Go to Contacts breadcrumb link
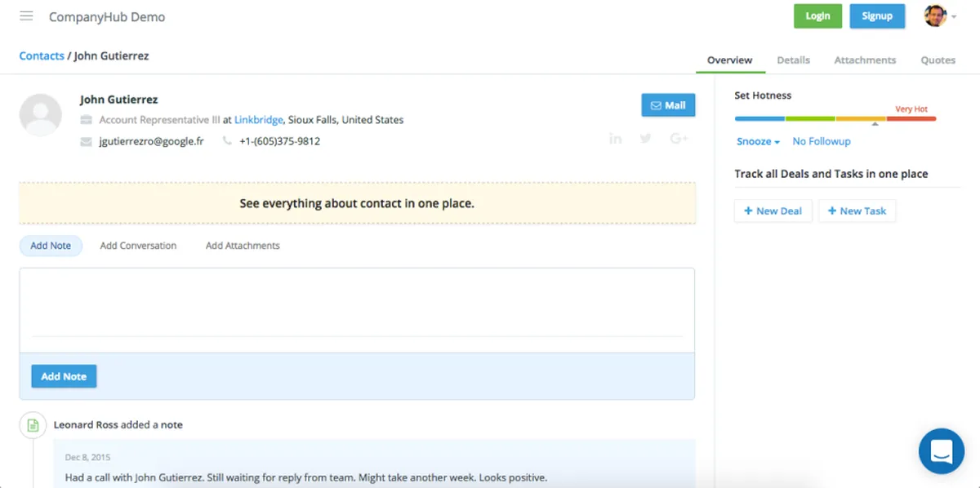This screenshot has height=488, width=980. click(x=42, y=56)
